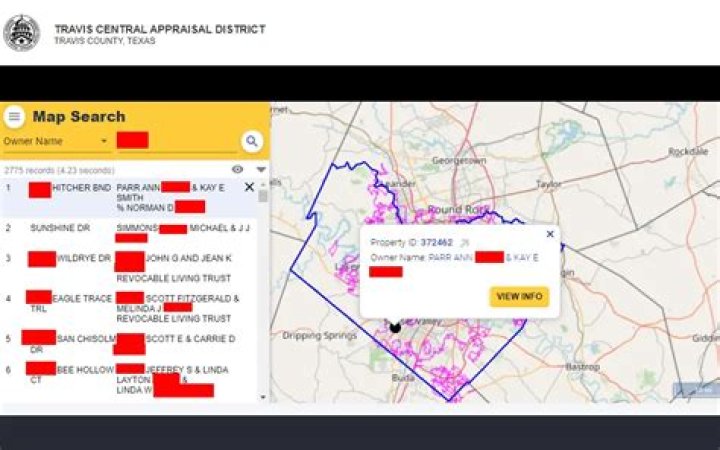Open Property ID 372462 link
The width and height of the screenshot is (720, 450).
436,242
